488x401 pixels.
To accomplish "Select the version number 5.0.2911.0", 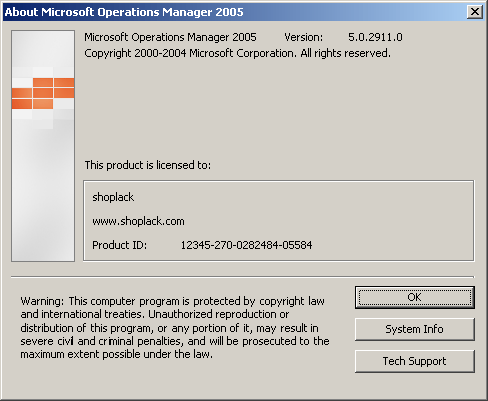I will tap(375, 37).
